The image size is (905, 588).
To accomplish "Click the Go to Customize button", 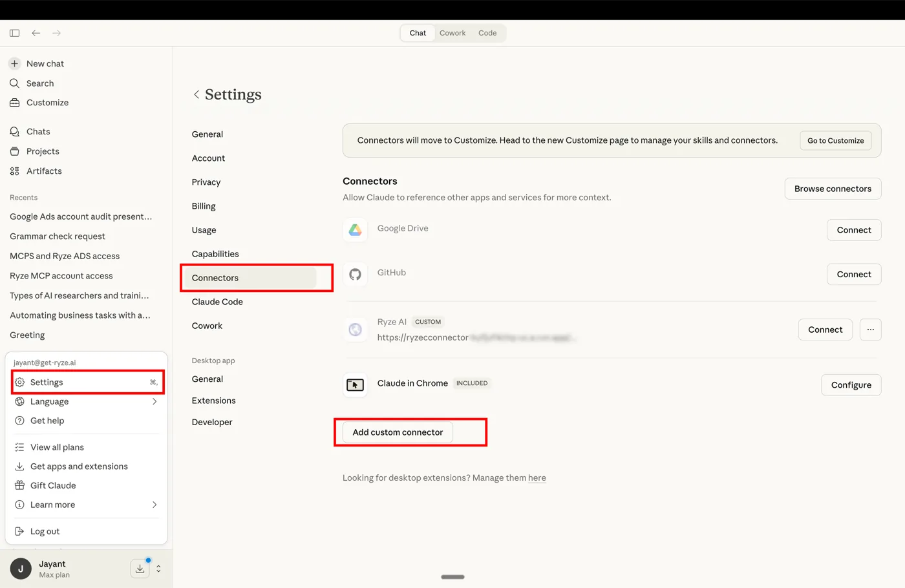I will pyautogui.click(x=836, y=140).
